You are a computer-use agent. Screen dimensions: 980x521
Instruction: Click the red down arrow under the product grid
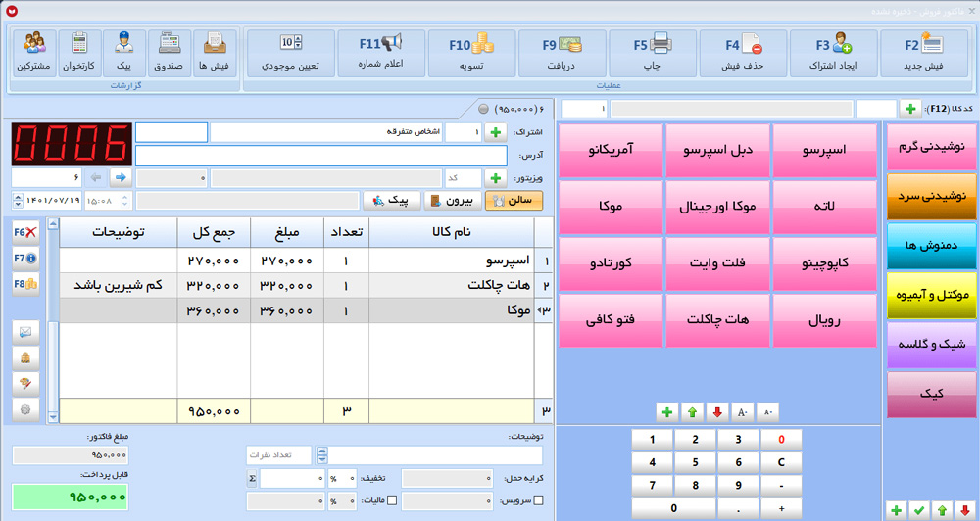(717, 412)
